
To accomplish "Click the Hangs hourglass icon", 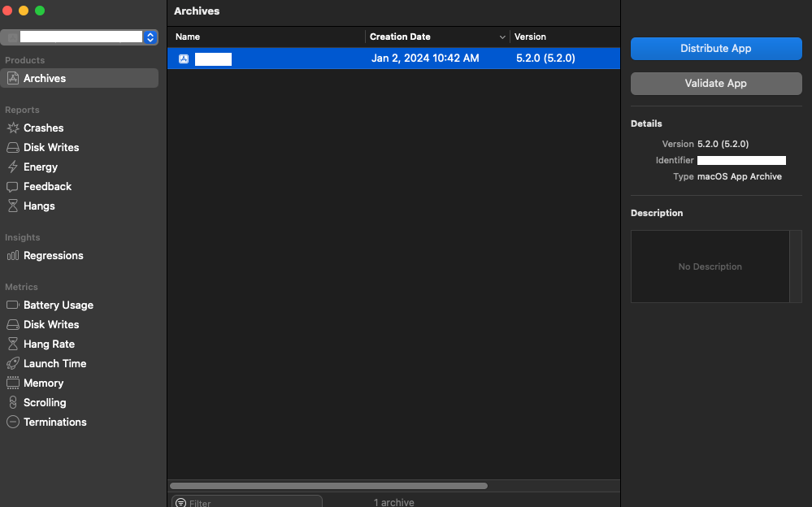I will point(13,206).
